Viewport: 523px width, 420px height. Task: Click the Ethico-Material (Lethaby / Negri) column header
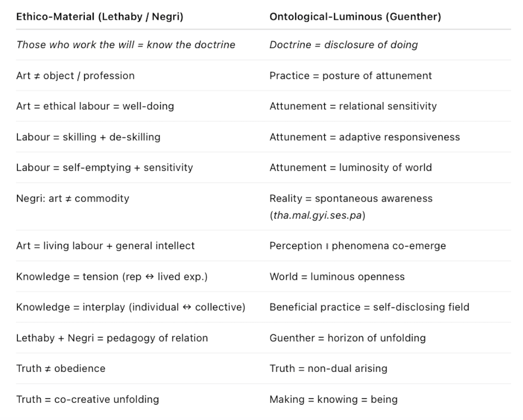pyautogui.click(x=100, y=17)
